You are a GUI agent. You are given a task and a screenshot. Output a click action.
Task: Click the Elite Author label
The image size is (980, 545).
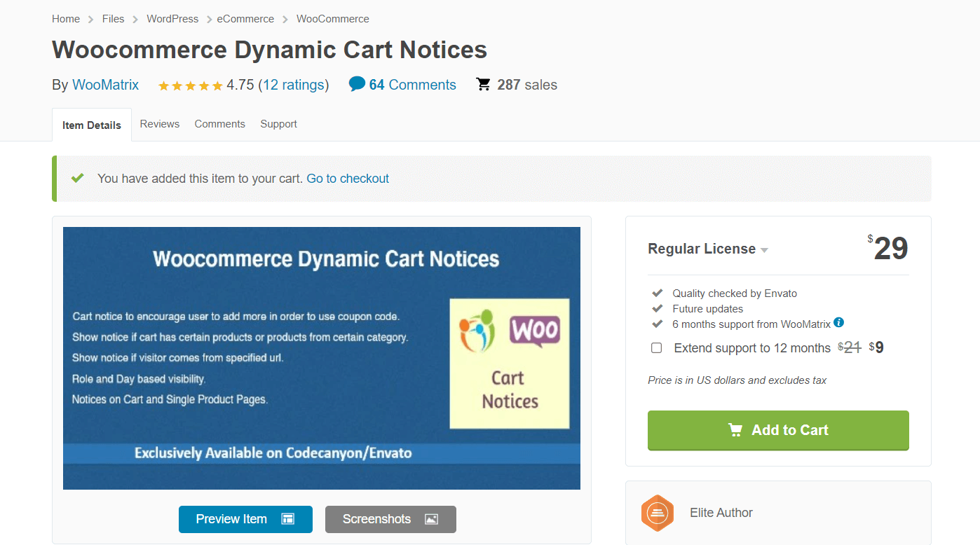tap(721, 513)
